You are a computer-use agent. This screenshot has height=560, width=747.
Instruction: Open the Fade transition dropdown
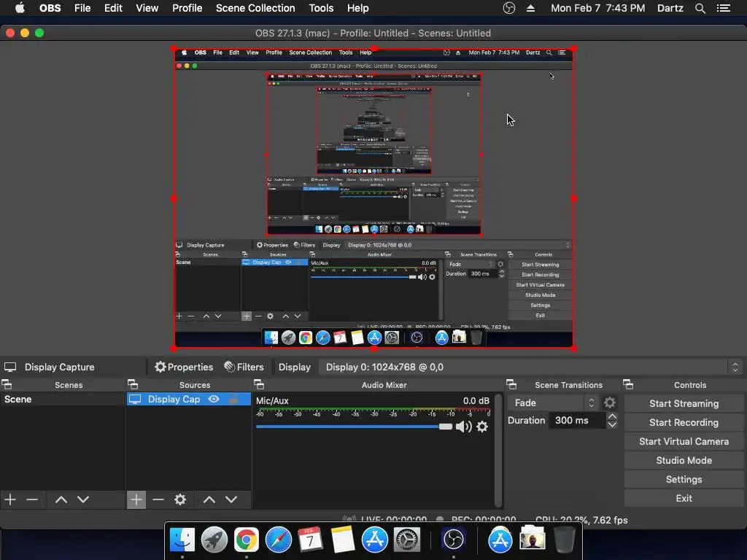553,402
